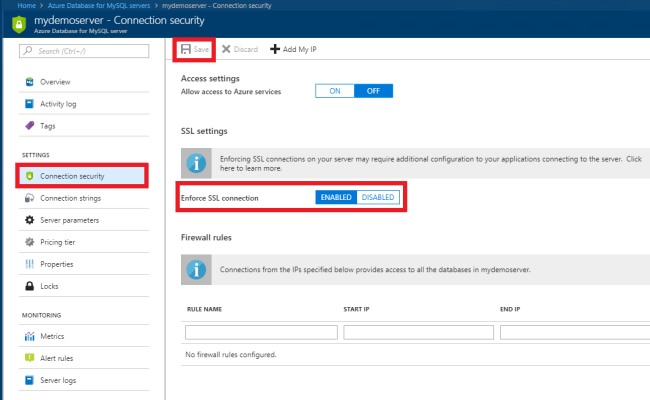Click the Locks padlock icon
650x400 pixels.
(x=29, y=286)
